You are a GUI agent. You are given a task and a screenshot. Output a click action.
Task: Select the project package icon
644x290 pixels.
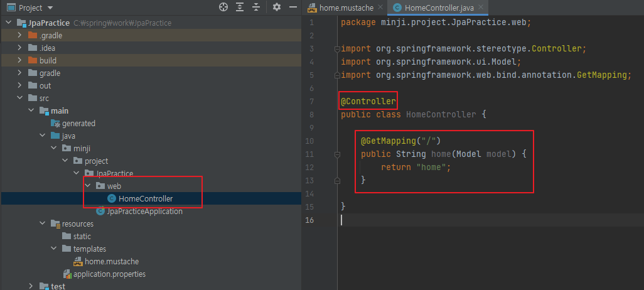(78, 161)
